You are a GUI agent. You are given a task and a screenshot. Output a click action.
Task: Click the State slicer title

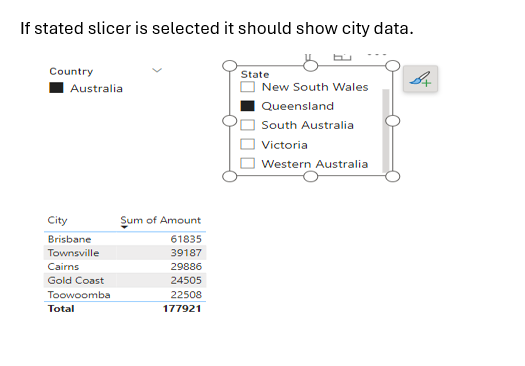255,74
